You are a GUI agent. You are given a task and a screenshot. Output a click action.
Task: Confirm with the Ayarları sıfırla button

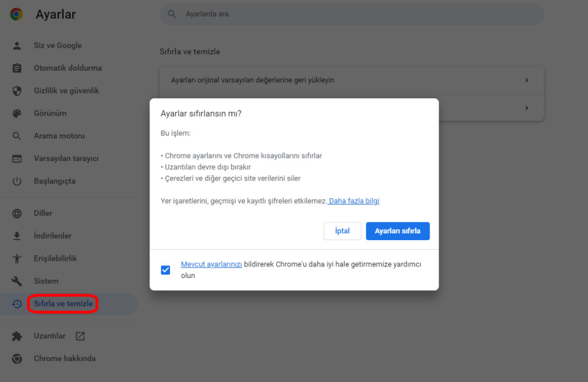coord(398,231)
